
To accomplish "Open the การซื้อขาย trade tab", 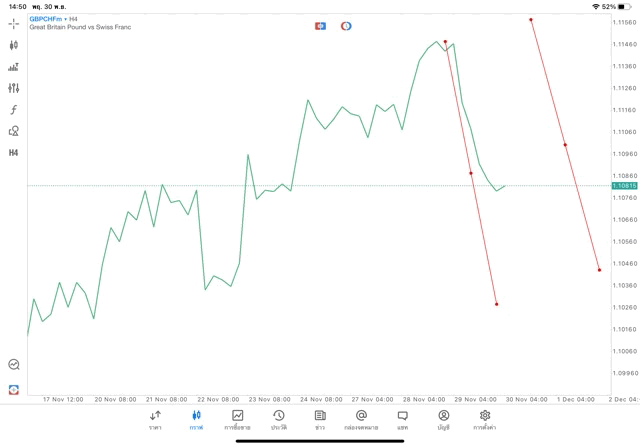I will point(237,419).
